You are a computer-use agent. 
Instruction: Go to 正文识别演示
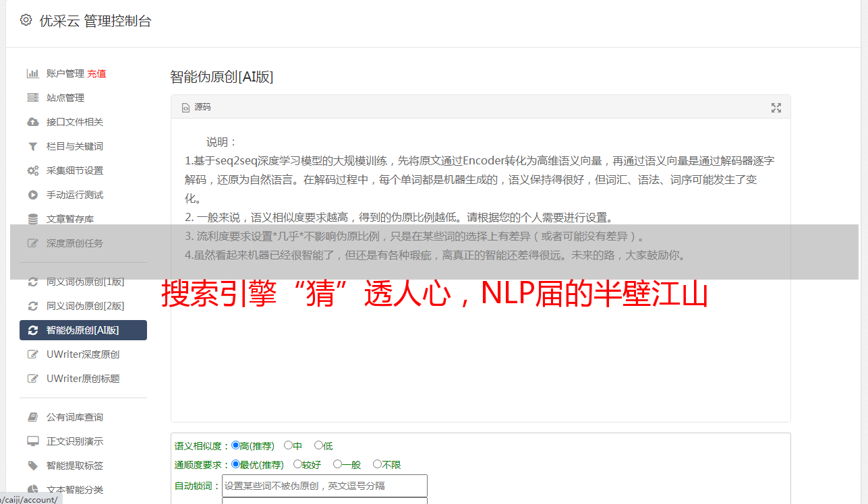[75, 441]
